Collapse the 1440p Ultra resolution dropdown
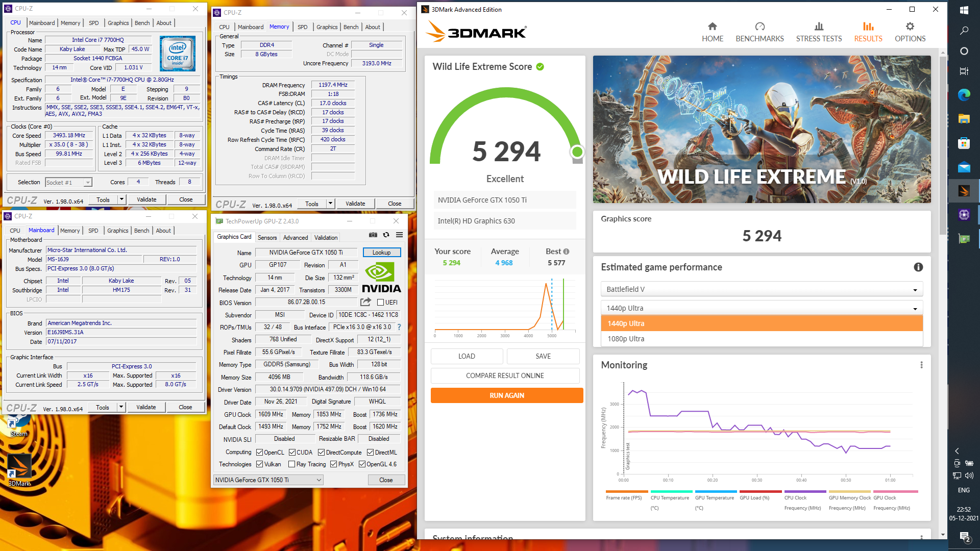 (x=762, y=308)
